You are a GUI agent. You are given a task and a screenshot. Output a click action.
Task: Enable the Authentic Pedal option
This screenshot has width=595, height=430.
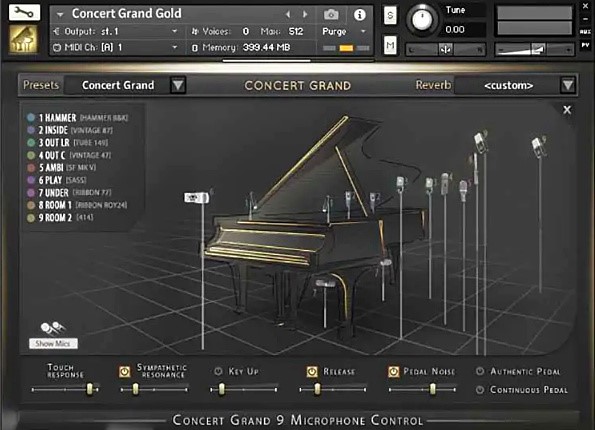tap(480, 371)
